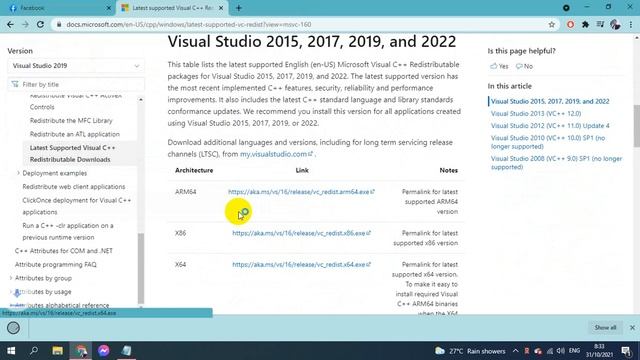Open the network icon in system tray
Screen dimensions: 640x360
coord(550,351)
